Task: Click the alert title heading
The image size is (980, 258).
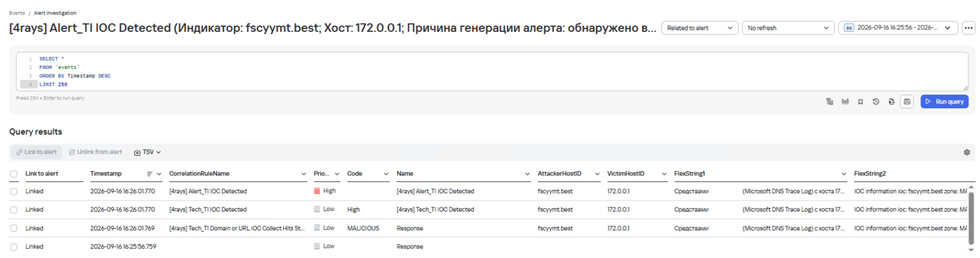Action: 332,28
